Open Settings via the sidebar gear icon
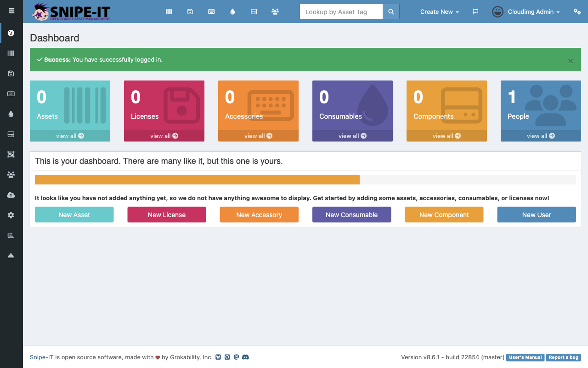The height and width of the screenshot is (368, 588). (x=11, y=215)
